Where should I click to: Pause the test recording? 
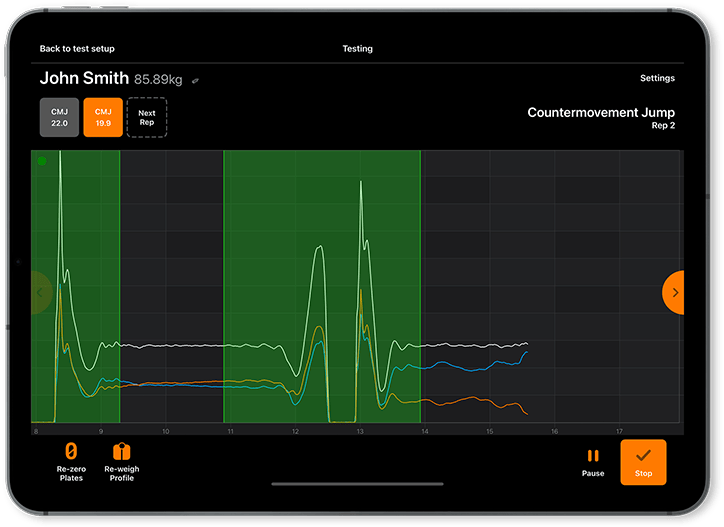(x=593, y=456)
